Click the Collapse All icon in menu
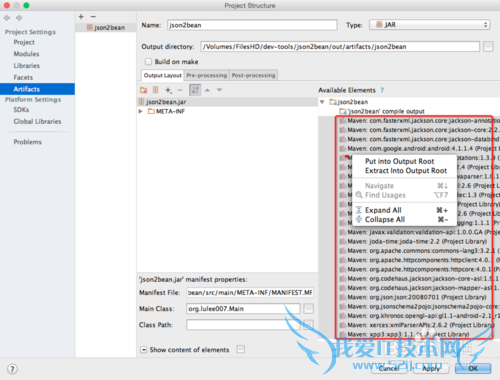The image size is (500, 380). click(x=359, y=219)
